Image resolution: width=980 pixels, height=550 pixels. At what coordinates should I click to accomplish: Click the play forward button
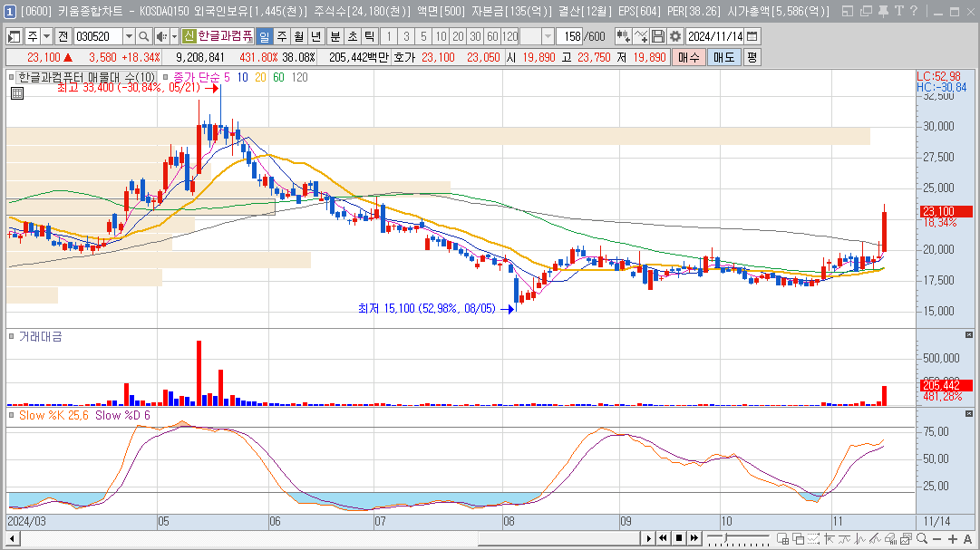click(x=648, y=538)
